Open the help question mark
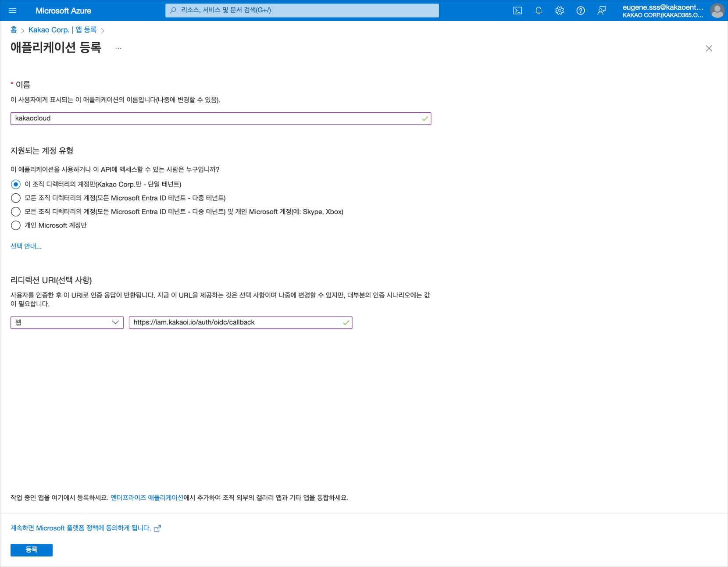The width and height of the screenshot is (728, 567). 581,11
